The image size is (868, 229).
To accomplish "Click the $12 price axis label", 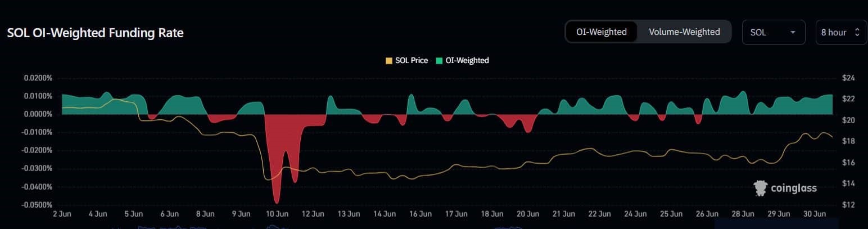I will point(849,204).
